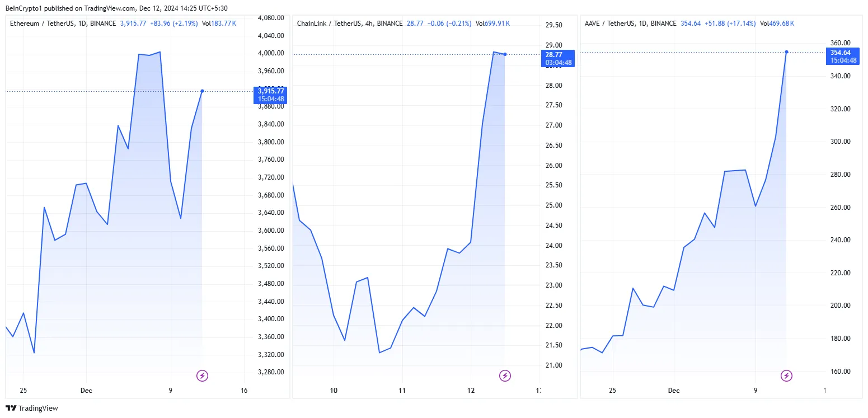Image resolution: width=868 pixels, height=418 pixels.
Task: Click the last data point dot on AAVE line
Action: click(x=786, y=52)
